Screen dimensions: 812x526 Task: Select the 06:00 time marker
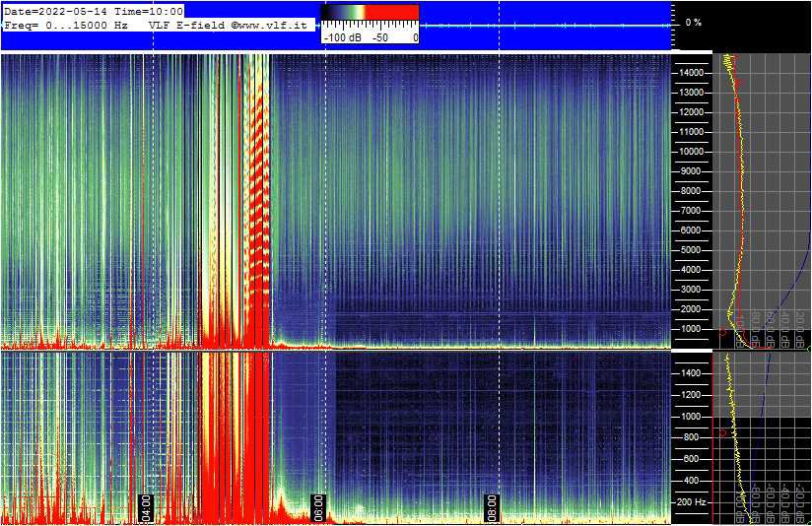pos(318,507)
